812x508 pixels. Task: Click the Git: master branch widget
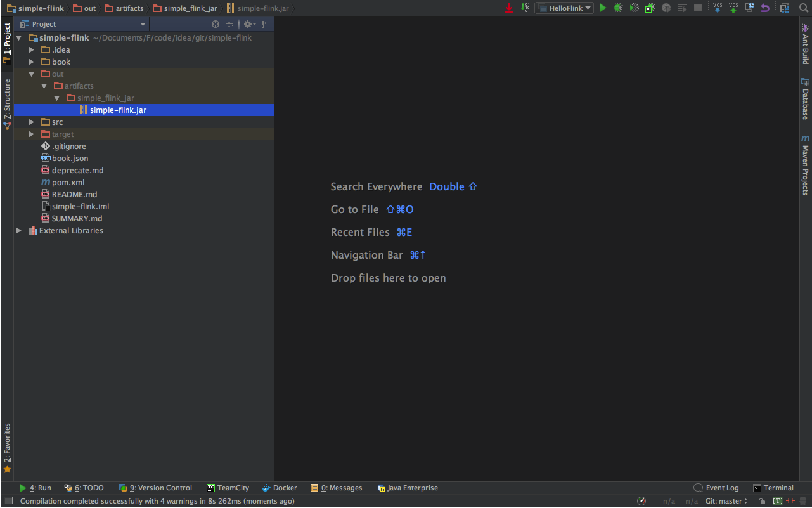(726, 501)
